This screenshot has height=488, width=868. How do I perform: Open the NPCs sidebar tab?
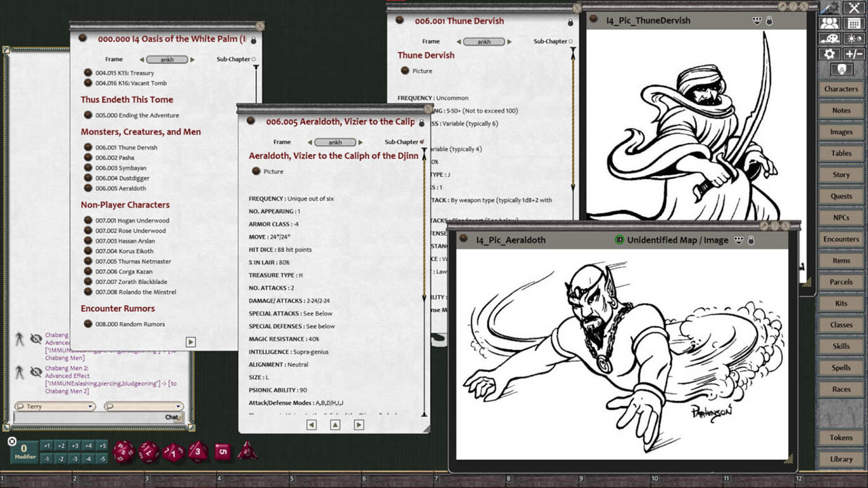coord(841,217)
